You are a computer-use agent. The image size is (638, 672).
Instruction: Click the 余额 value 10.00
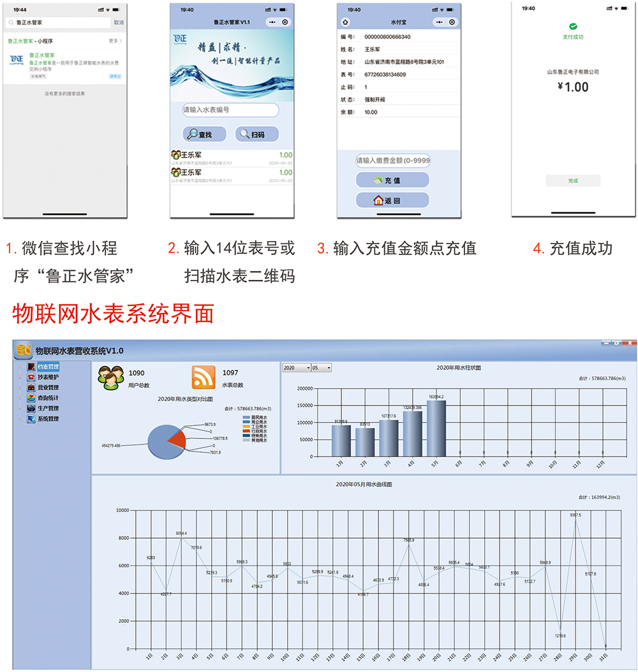(371, 112)
